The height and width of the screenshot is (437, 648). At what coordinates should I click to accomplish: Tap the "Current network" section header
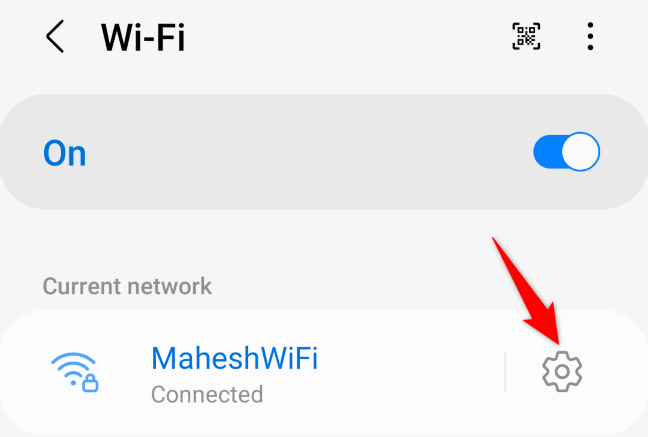(127, 286)
